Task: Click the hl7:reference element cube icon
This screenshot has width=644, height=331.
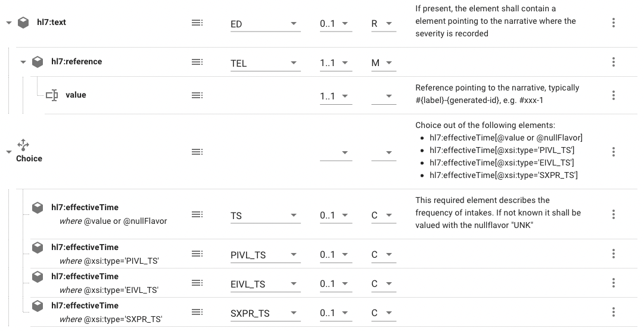Action: (x=38, y=62)
